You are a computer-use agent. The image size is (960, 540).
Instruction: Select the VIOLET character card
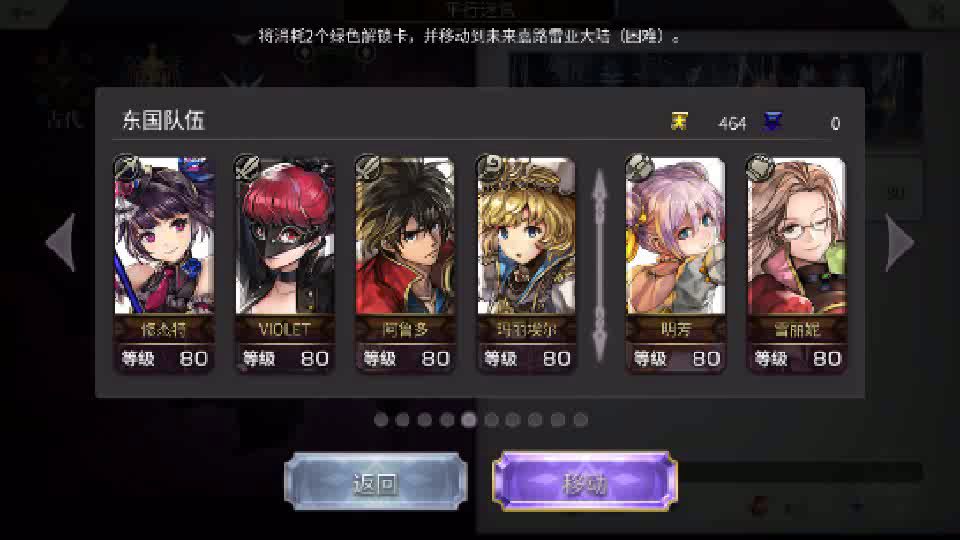pos(285,263)
